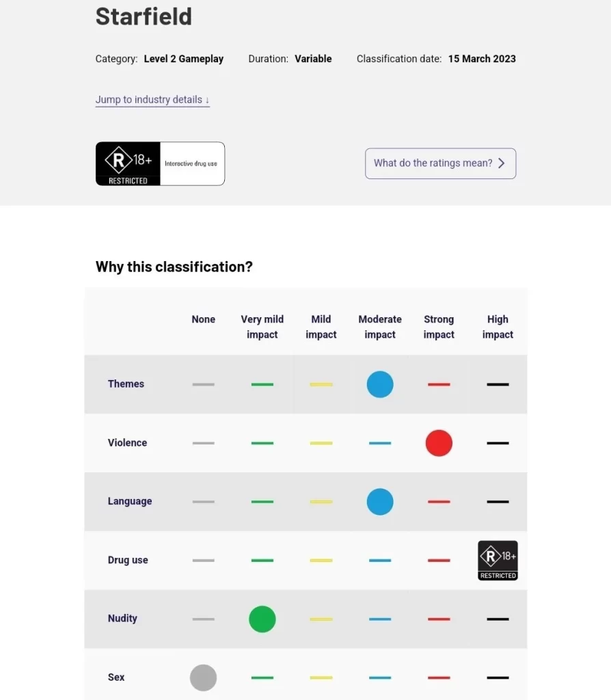Click the green Very mild circle for Nudity
Image resolution: width=611 pixels, height=700 pixels.
(x=262, y=619)
